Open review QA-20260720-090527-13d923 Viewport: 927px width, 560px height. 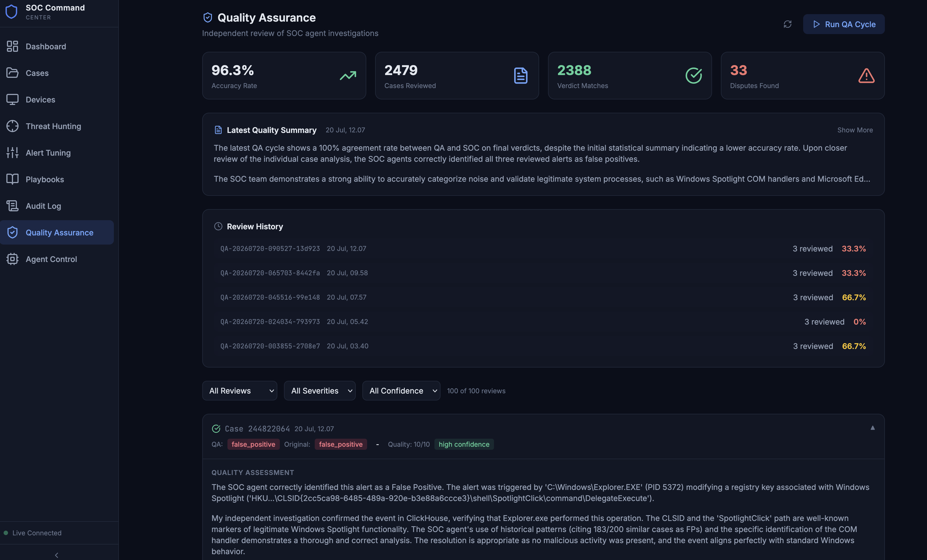[543, 248]
